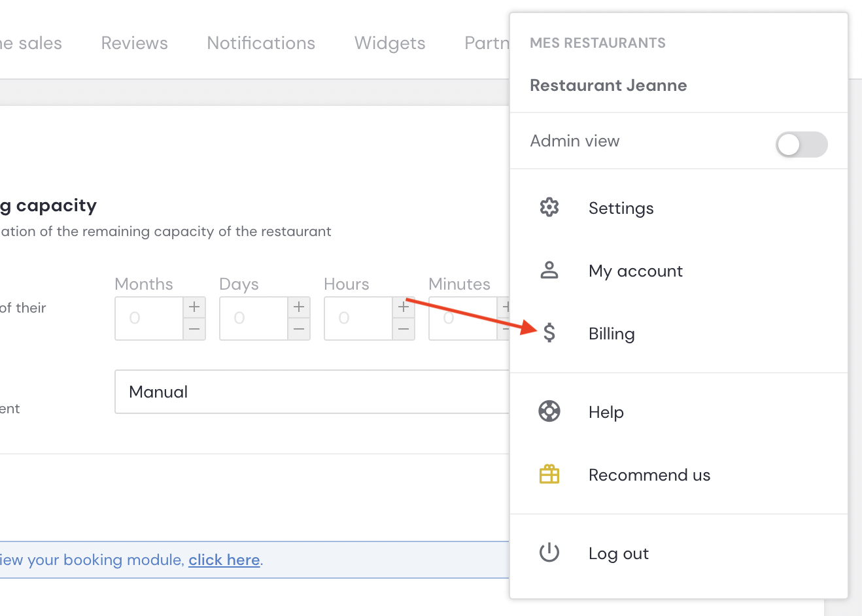This screenshot has height=616, width=862.
Task: Enable the Admin view toggle
Action: [x=802, y=145]
